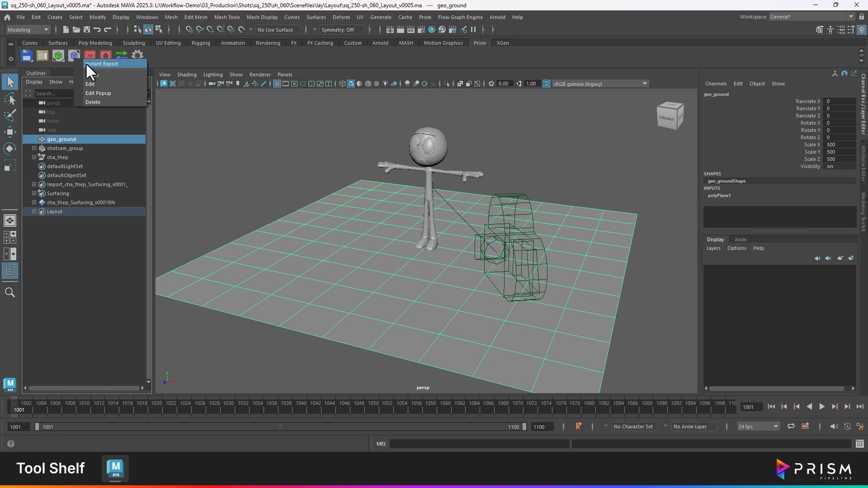Toggle playback loop mode button

coord(791,426)
